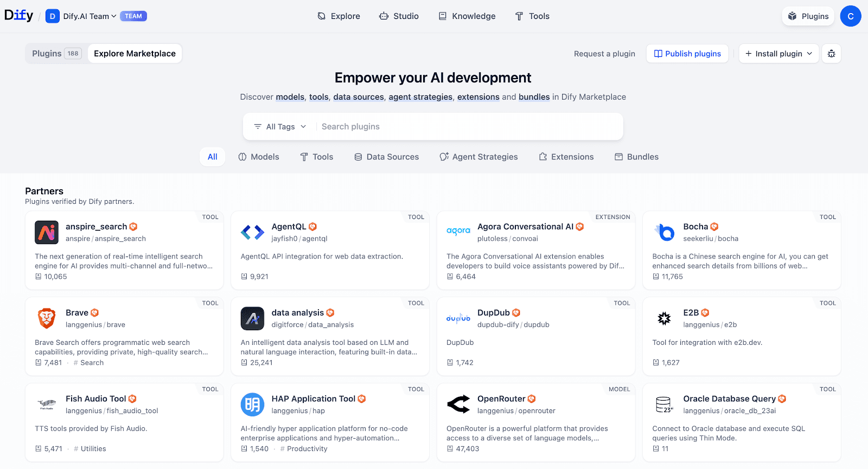Image resolution: width=868 pixels, height=469 pixels.
Task: Click the OpenRouter plugin logo
Action: click(458, 404)
